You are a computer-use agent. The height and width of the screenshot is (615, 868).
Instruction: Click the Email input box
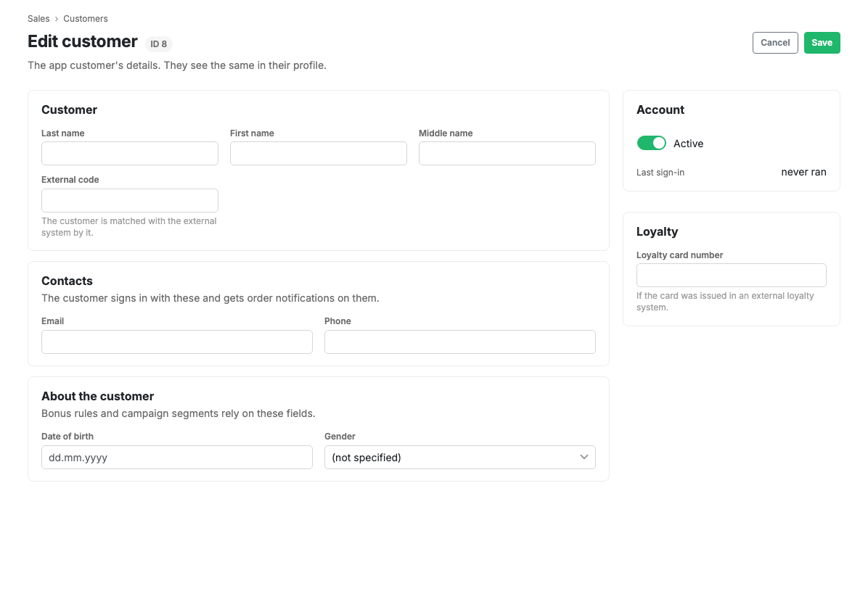pyautogui.click(x=176, y=342)
